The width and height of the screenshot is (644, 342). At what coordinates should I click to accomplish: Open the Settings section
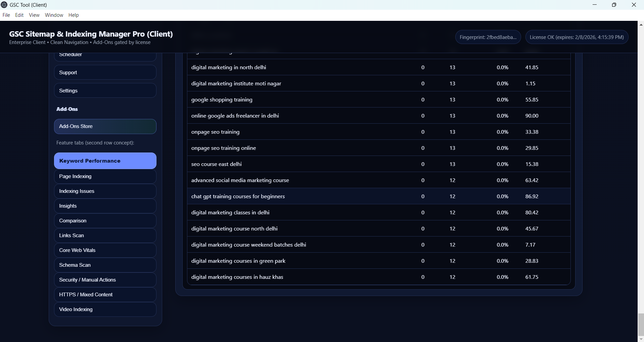pyautogui.click(x=105, y=91)
